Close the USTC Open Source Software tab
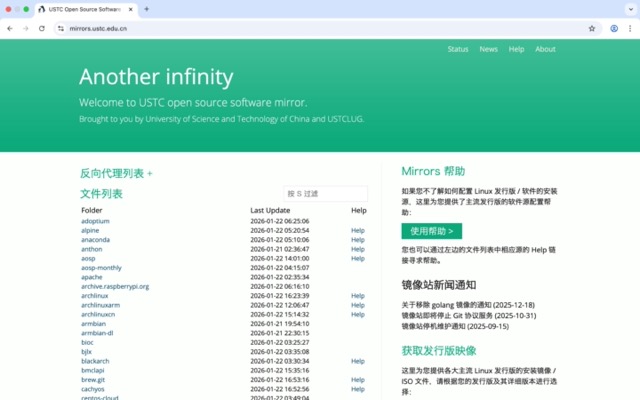The image size is (640, 400). (x=131, y=9)
